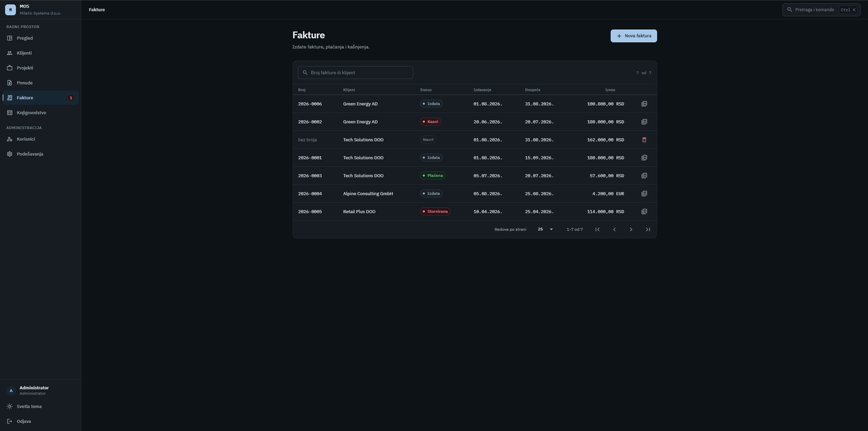Click the action icon for Retail Plus invoice
Screen dimensions: 868x431
pyautogui.click(x=644, y=211)
